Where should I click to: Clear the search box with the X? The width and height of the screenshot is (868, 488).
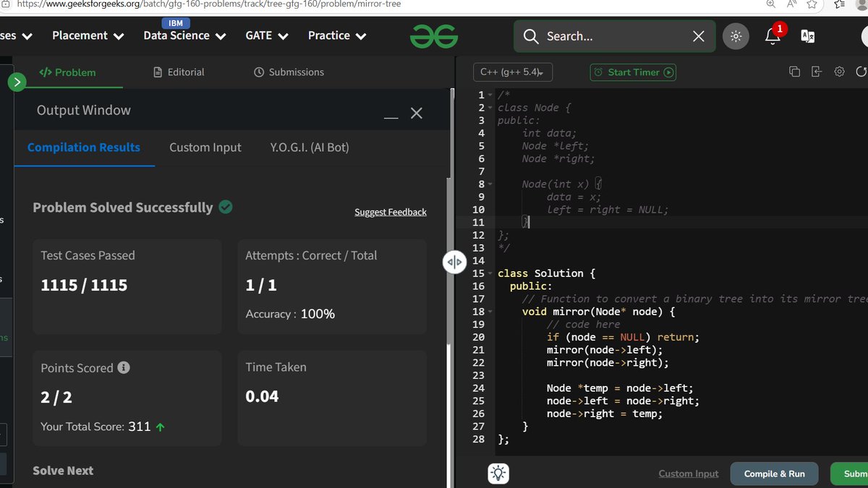[x=698, y=36]
